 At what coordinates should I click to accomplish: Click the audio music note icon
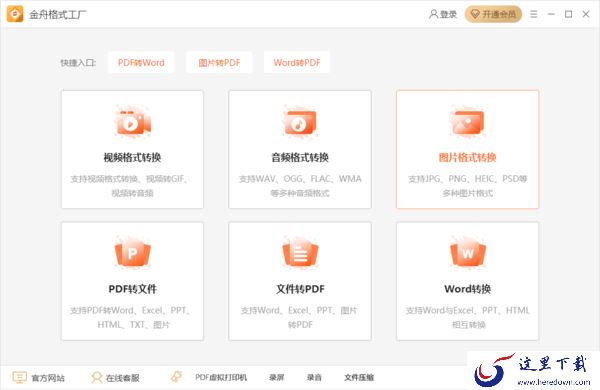click(x=300, y=122)
